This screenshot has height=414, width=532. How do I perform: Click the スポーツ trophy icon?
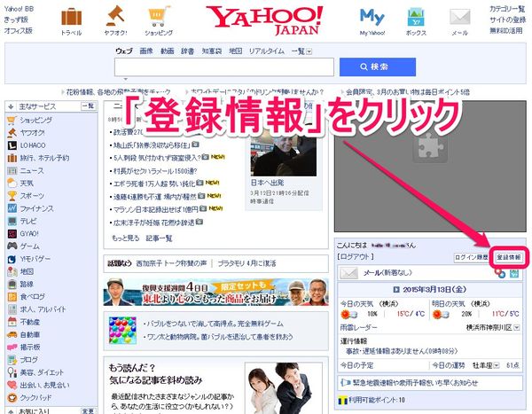pyautogui.click(x=12, y=196)
